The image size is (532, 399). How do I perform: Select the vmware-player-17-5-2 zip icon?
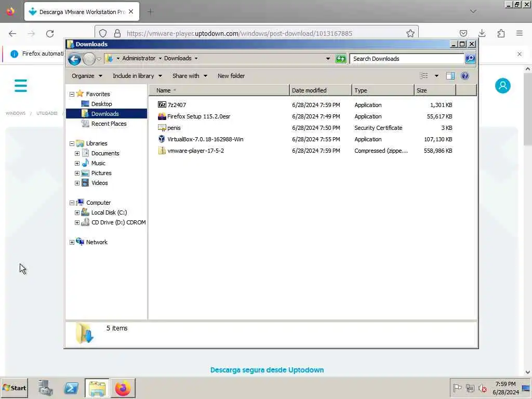(x=162, y=151)
